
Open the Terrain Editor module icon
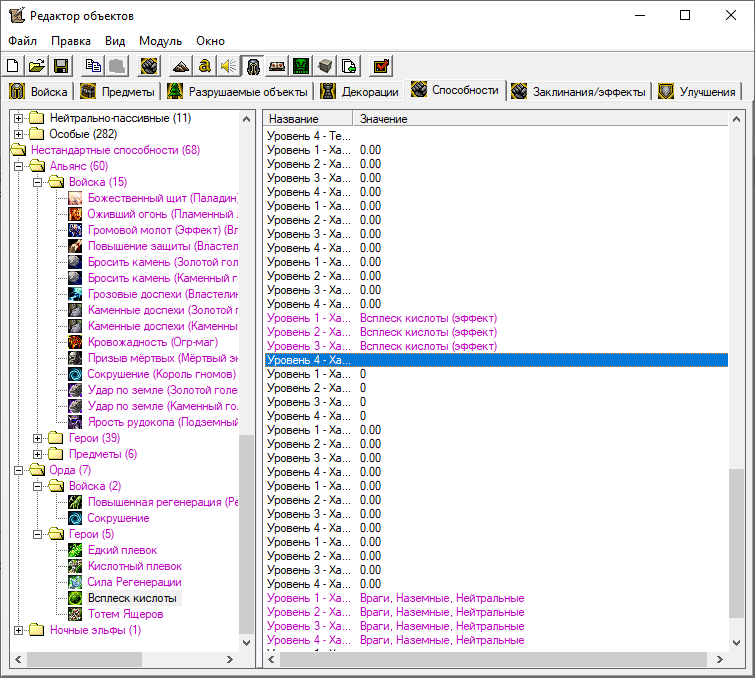tap(181, 66)
